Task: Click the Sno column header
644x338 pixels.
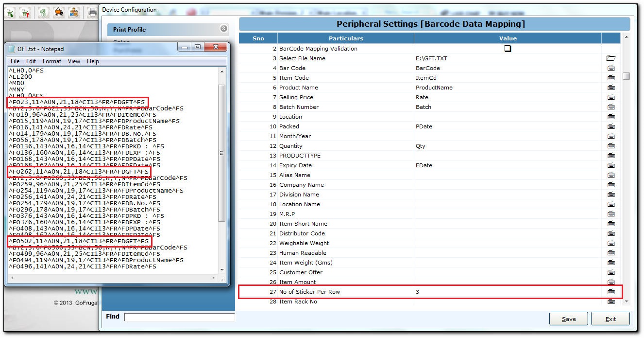Action: pyautogui.click(x=258, y=38)
